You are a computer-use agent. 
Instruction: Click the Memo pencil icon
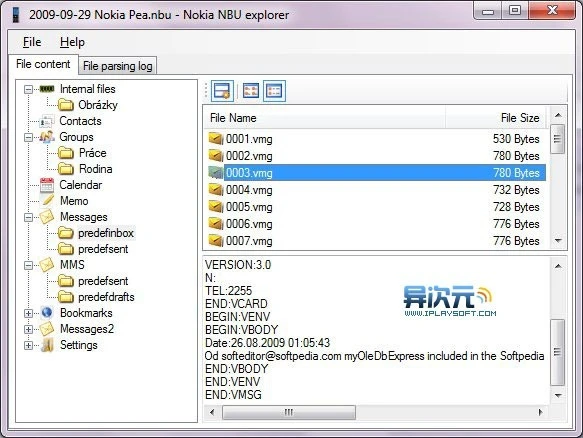pyautogui.click(x=48, y=201)
